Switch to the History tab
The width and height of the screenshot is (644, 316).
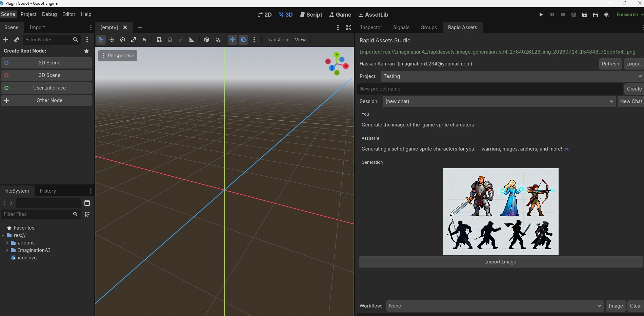click(x=48, y=191)
